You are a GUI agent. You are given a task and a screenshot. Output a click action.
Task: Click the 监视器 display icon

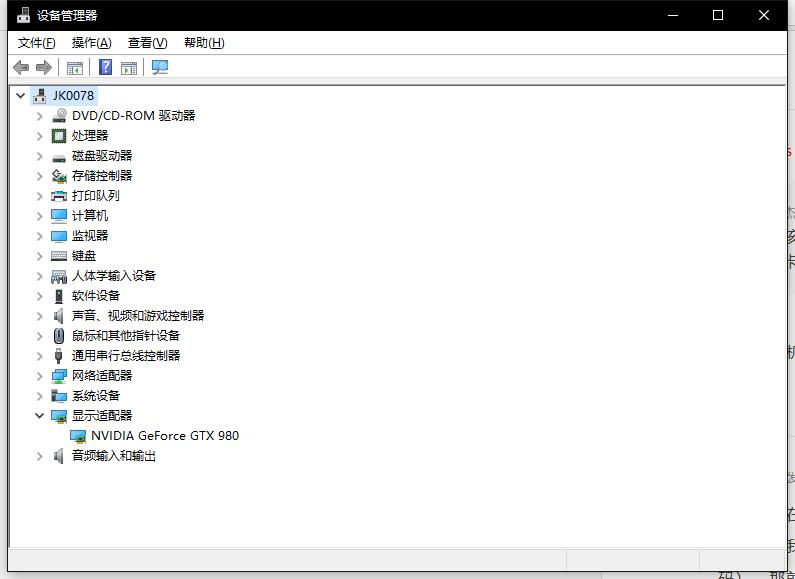click(x=59, y=236)
